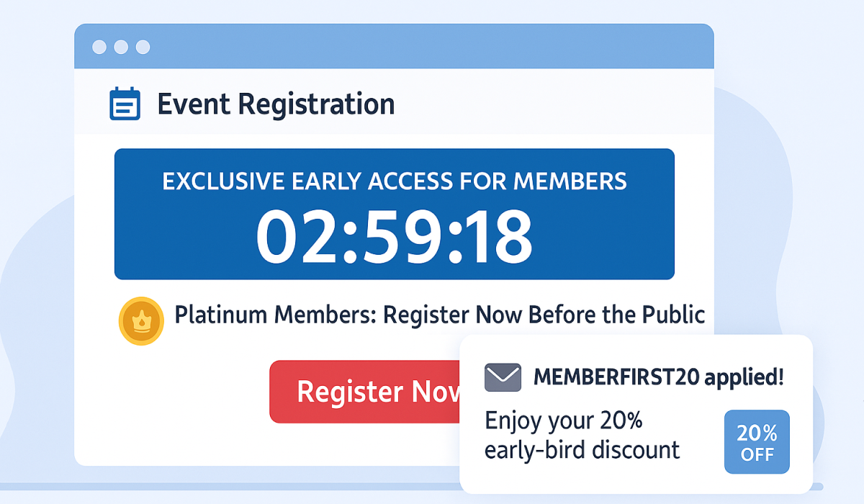Click the calendar icon beside Event Registration

(124, 104)
